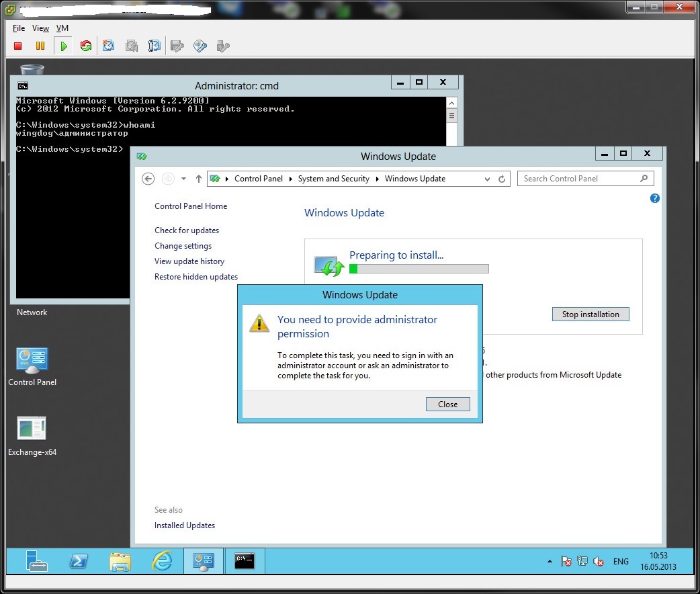Click the connect CD/DVD device toolbar icon
The image size is (700, 594).
point(200,46)
